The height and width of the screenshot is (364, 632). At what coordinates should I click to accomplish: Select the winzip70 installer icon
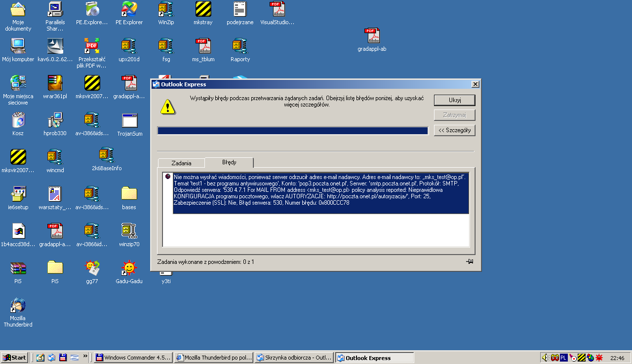pyautogui.click(x=129, y=235)
